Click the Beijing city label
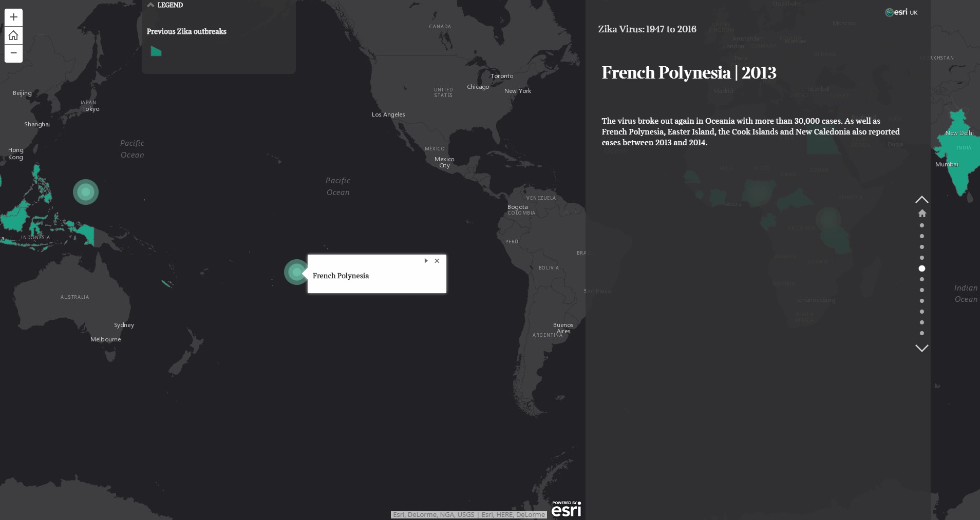Viewport: 980px width, 520px height. [22, 93]
